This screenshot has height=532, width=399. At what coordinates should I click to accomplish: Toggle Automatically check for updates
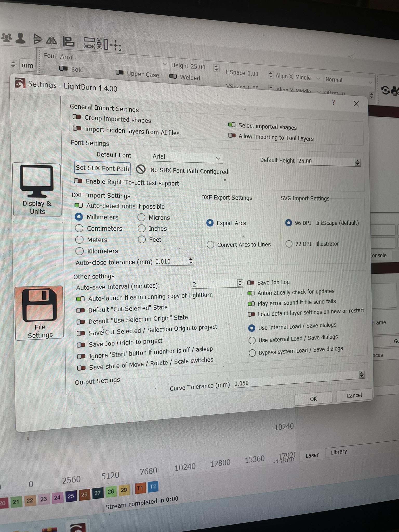click(251, 293)
